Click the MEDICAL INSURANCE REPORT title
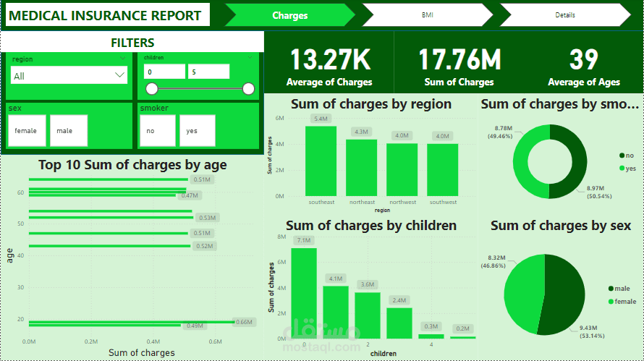Viewport: 644px width, 361px height. [x=105, y=16]
